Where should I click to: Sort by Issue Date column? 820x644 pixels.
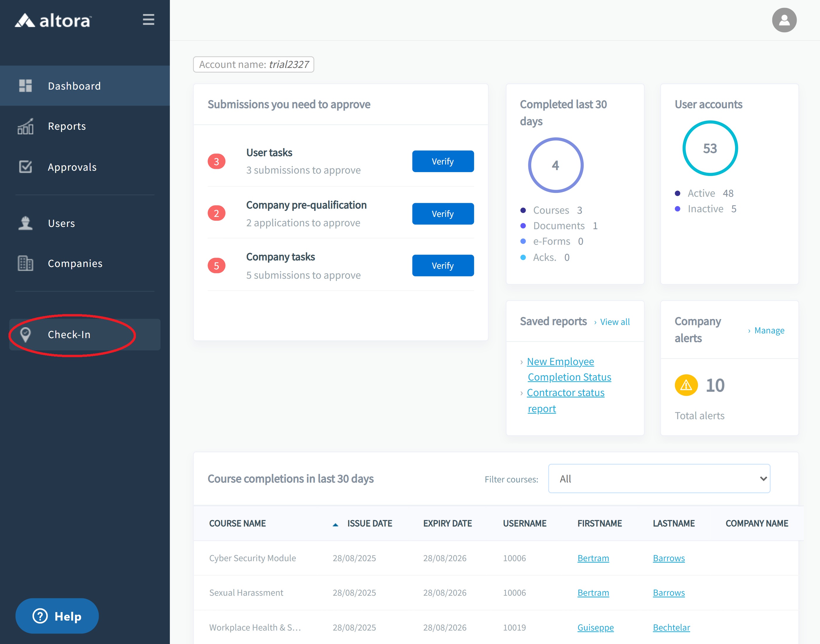(370, 523)
